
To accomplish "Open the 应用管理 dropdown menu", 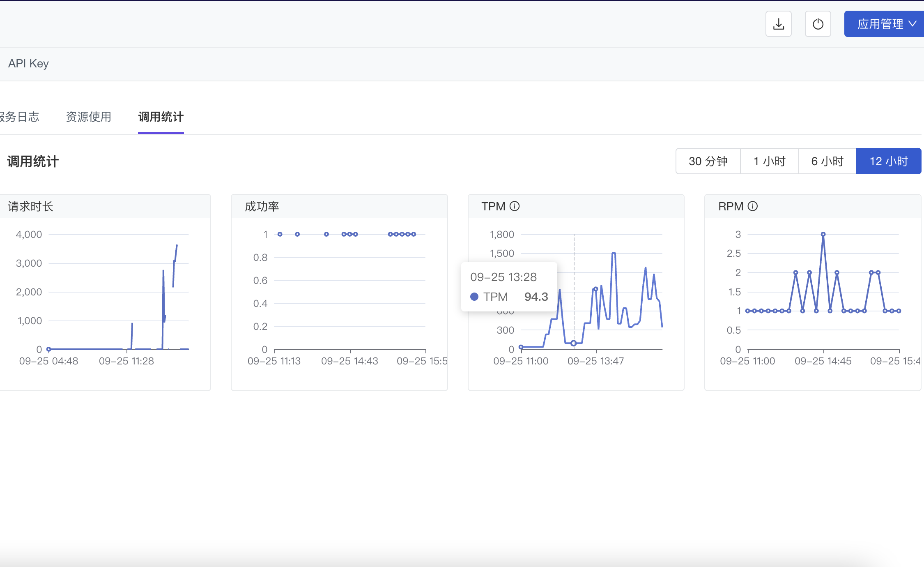I will tap(880, 24).
